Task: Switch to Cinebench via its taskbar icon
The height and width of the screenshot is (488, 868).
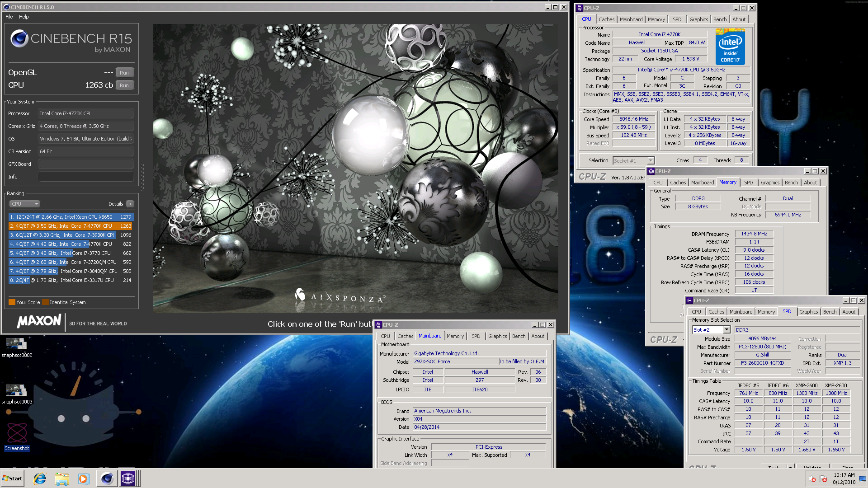Action: point(107,479)
